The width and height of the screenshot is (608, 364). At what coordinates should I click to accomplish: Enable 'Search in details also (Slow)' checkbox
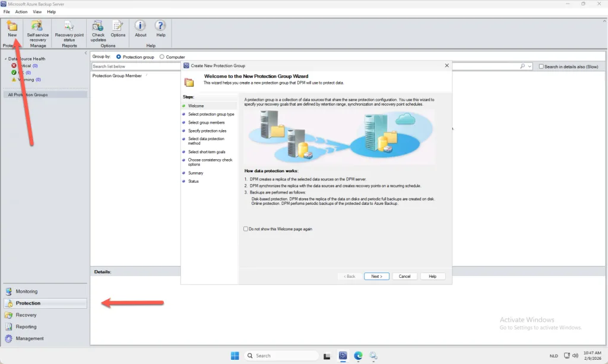point(541,67)
